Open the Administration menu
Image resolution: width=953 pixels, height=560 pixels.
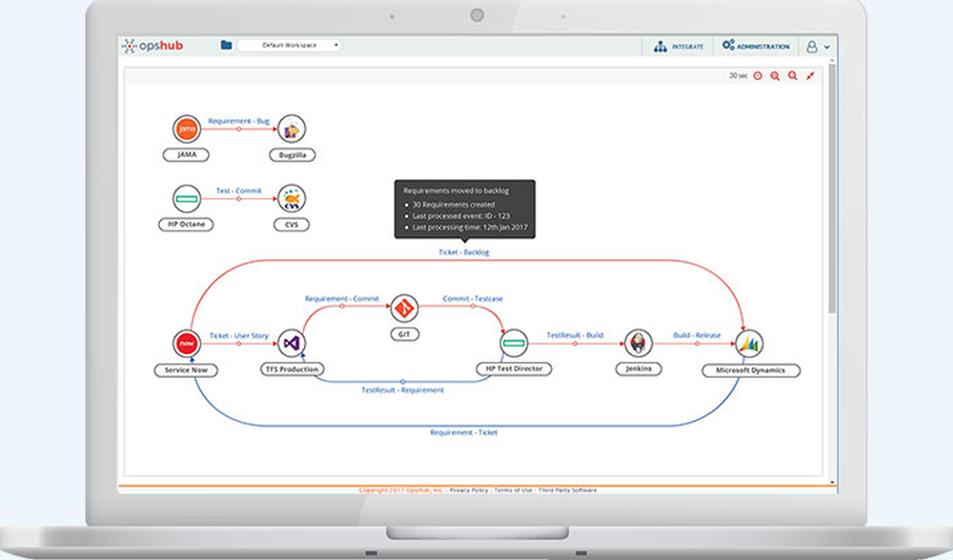(x=756, y=46)
